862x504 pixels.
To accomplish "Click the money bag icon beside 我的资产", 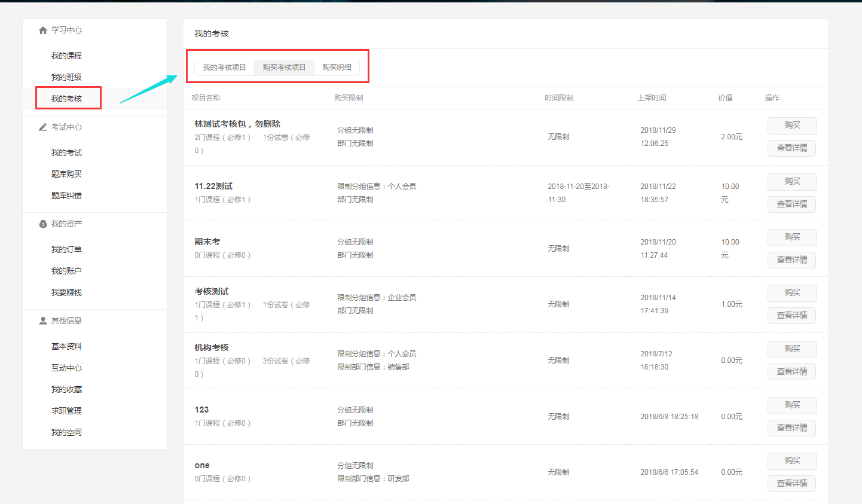I will pyautogui.click(x=42, y=224).
